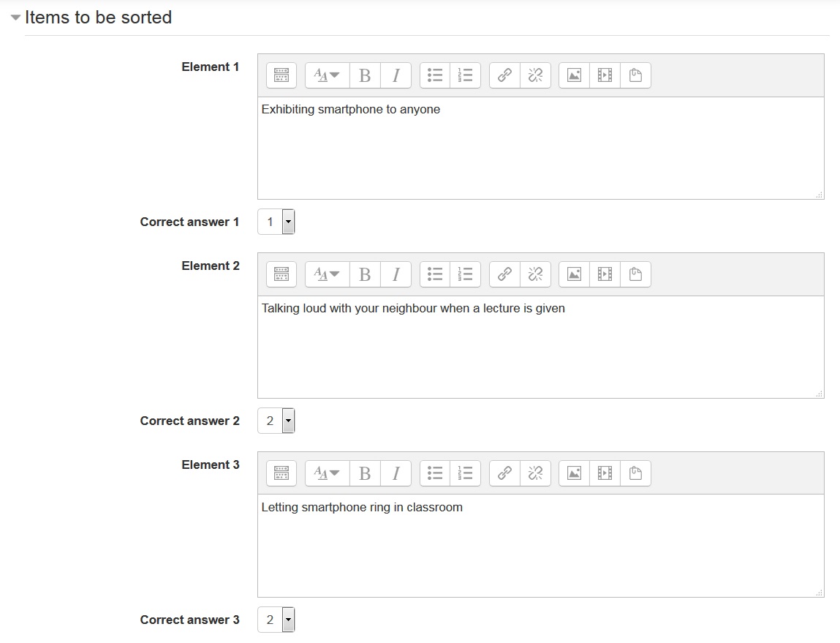Insert ordered list in Element 3 editor
840x643 pixels.
pyautogui.click(x=465, y=473)
